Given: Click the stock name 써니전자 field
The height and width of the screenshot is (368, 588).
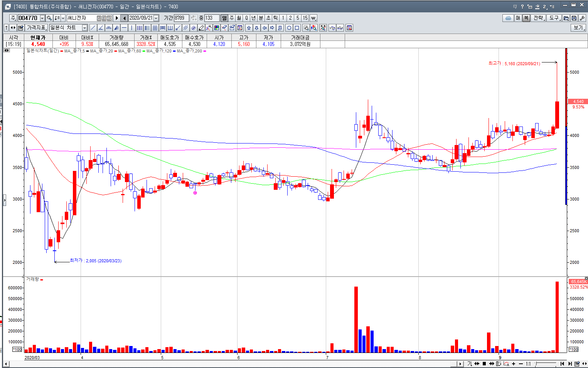Looking at the screenshot, I should click(89, 18).
